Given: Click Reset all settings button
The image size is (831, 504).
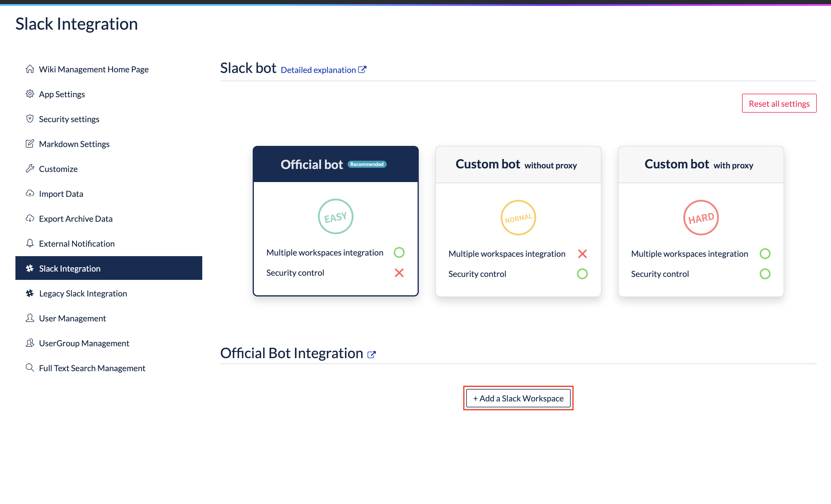Looking at the screenshot, I should tap(779, 103).
